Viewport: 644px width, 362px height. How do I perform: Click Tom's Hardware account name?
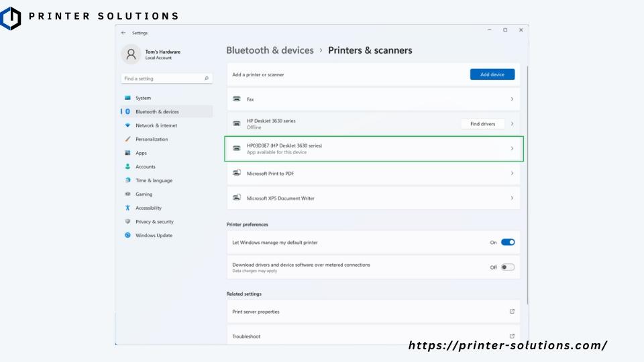162,52
